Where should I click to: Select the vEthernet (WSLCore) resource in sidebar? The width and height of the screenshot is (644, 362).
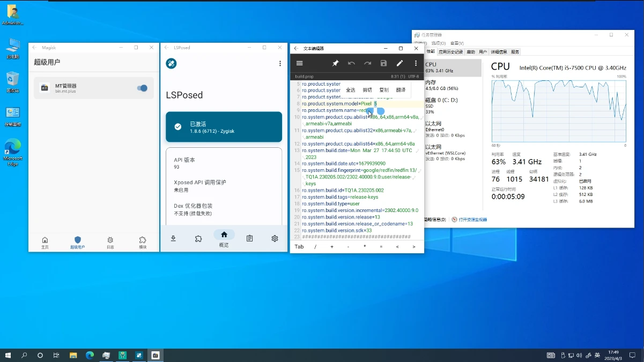(453, 152)
